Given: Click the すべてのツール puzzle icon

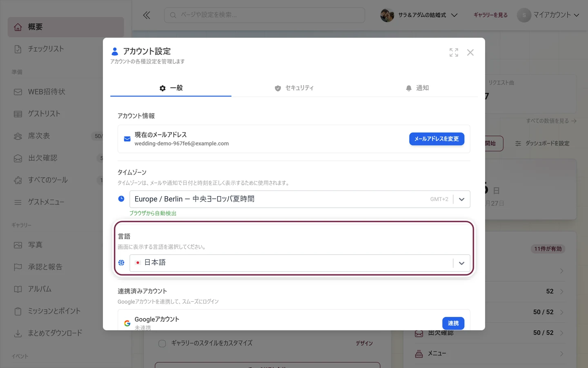Looking at the screenshot, I should 18,180.
